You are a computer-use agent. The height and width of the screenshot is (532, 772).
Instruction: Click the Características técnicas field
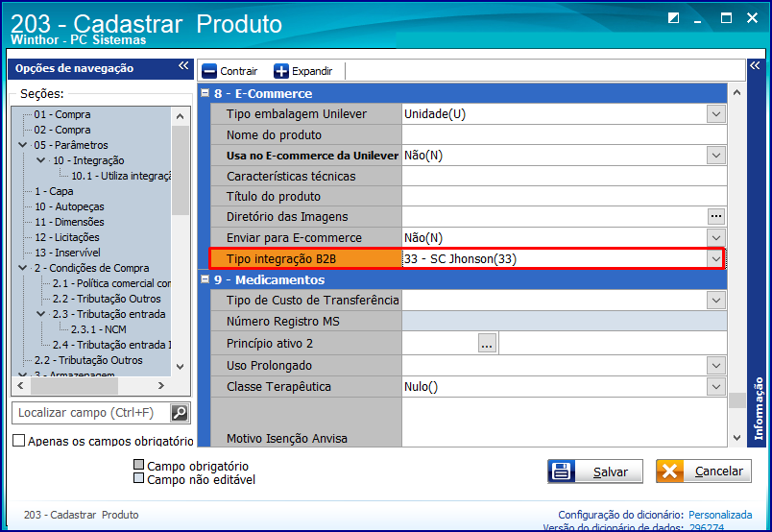(565, 176)
